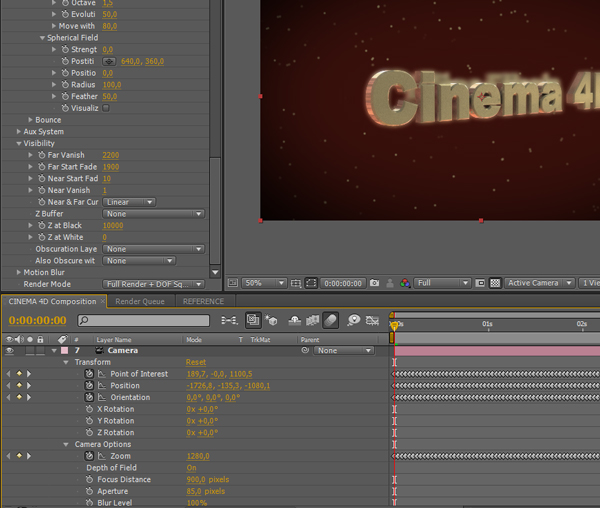Expand the Bounce group
Image resolution: width=600 pixels, height=508 pixels.
pos(30,120)
